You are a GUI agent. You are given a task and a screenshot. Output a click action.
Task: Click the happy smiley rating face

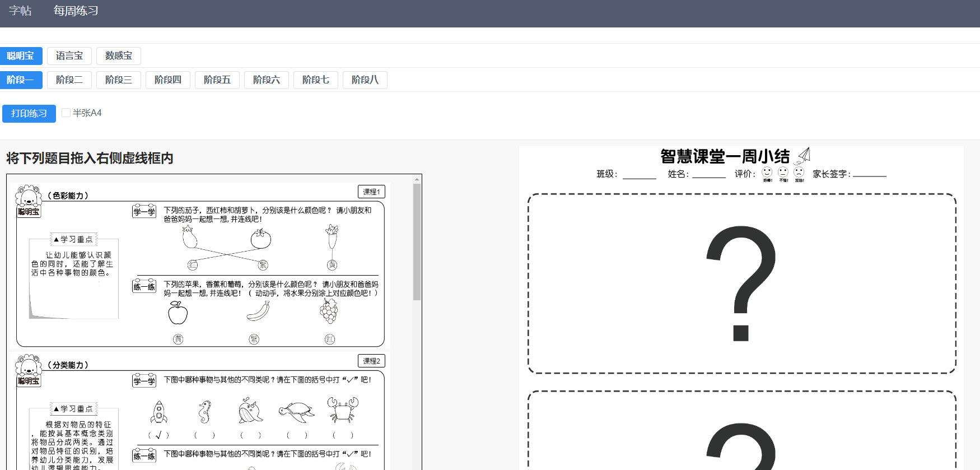pyautogui.click(x=767, y=173)
